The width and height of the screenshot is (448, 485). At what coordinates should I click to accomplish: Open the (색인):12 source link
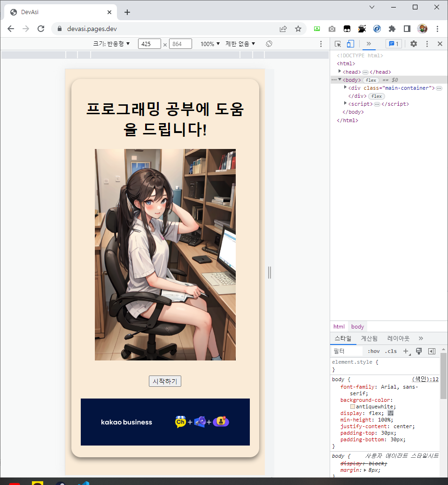(425, 379)
